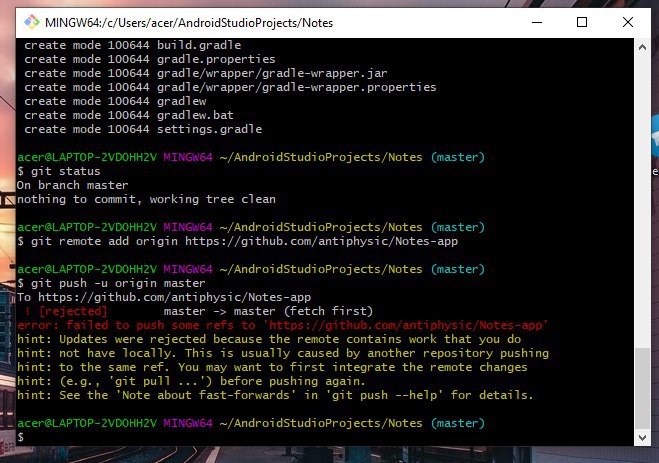Click hint line "(e.g., 'git pull ...') before pushing again."

191,381
